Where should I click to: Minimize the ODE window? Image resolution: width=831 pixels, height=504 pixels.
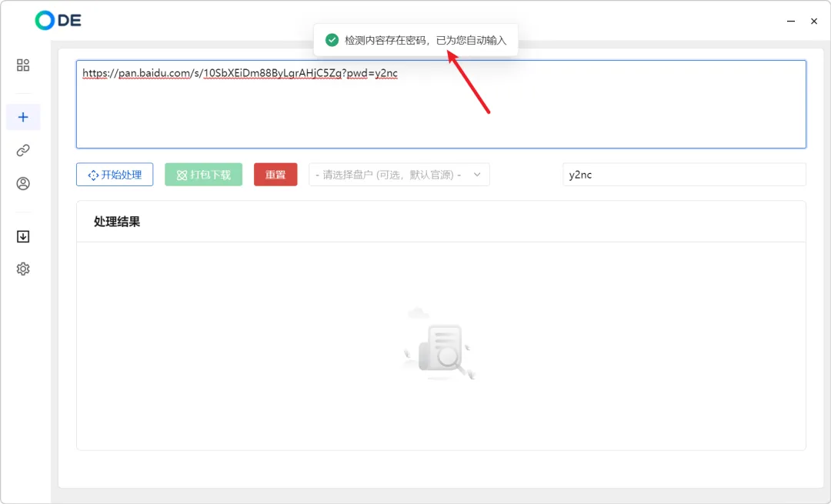pos(791,22)
